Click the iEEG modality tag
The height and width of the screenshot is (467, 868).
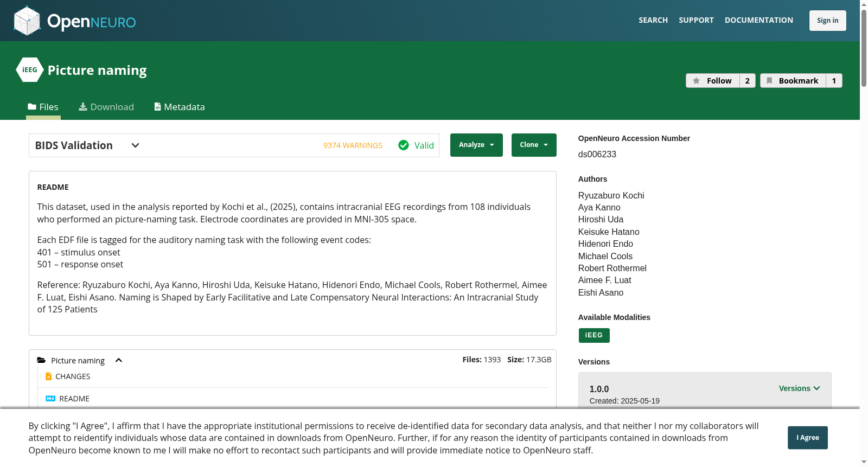tap(594, 335)
